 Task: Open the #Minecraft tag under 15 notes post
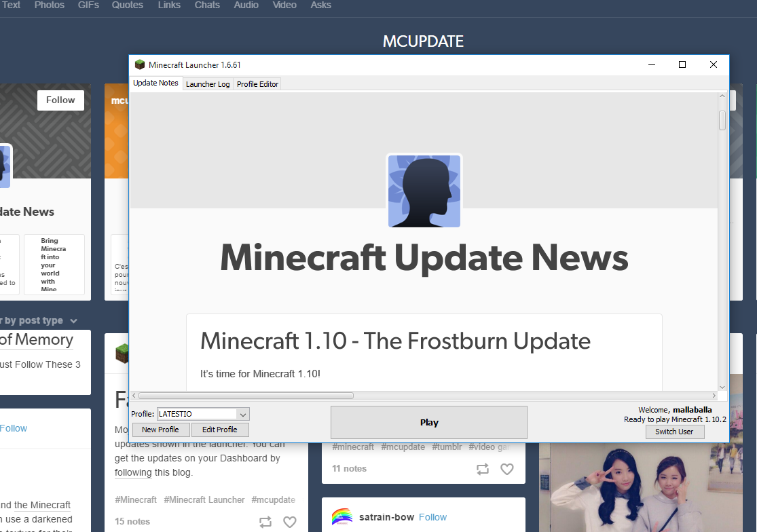click(x=136, y=500)
